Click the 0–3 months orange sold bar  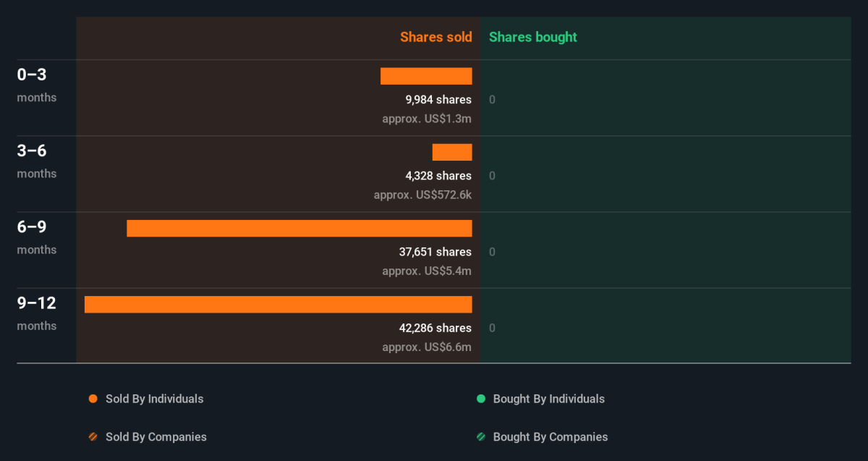426,76
